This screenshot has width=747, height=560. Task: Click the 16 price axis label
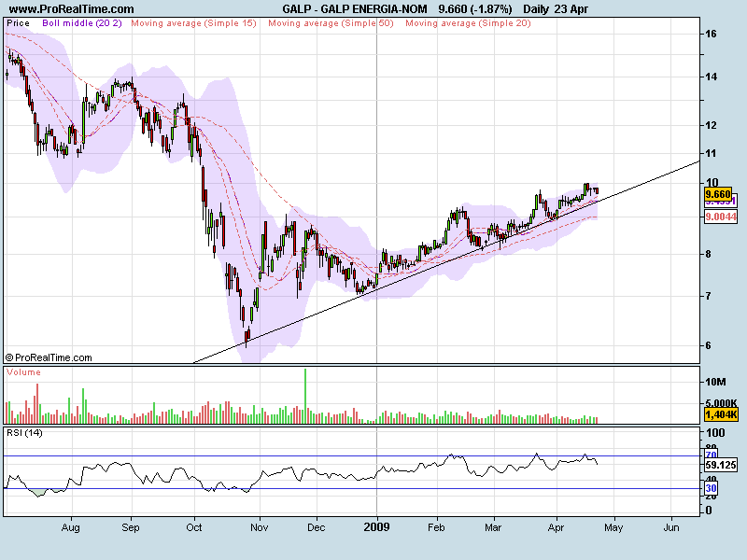[711, 34]
